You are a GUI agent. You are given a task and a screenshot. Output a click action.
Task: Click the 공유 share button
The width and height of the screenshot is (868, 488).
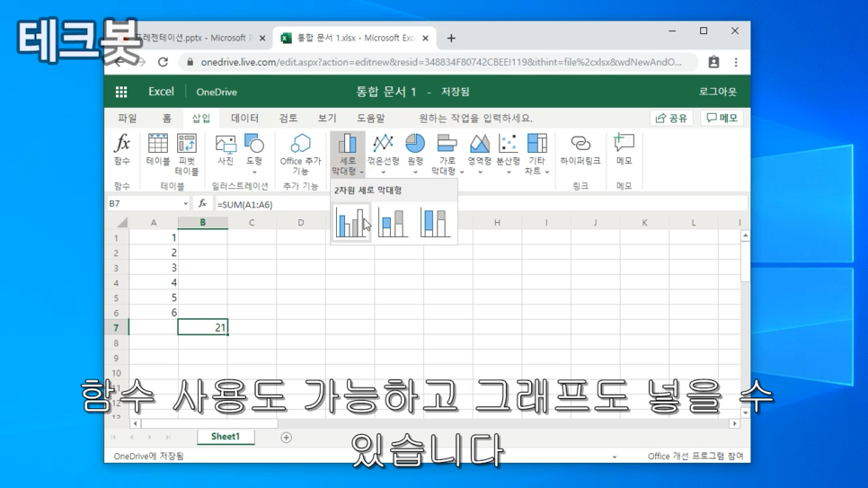click(x=671, y=118)
